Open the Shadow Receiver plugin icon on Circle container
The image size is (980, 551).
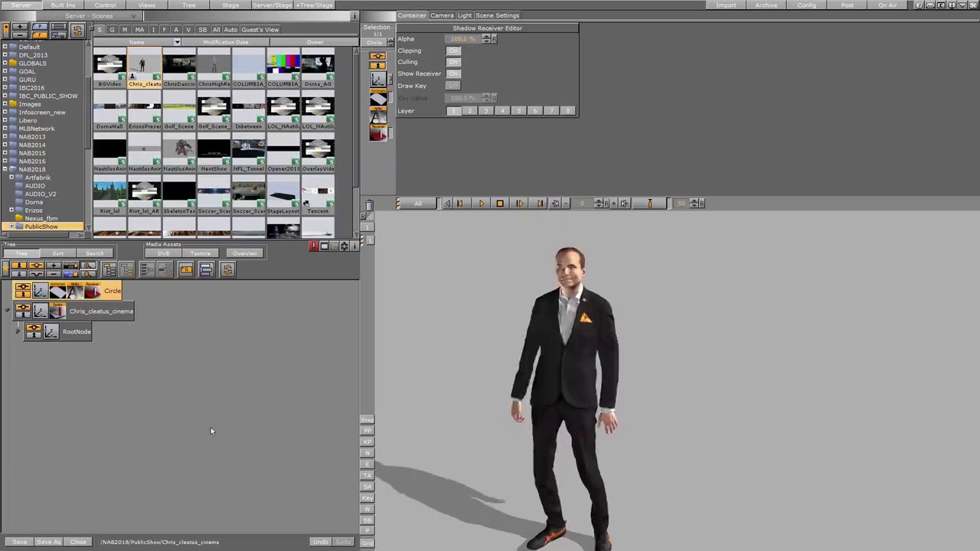(x=92, y=291)
